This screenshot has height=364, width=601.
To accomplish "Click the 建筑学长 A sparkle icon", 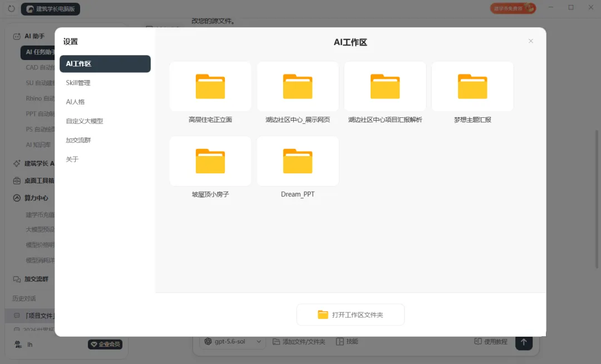I will 17,163.
